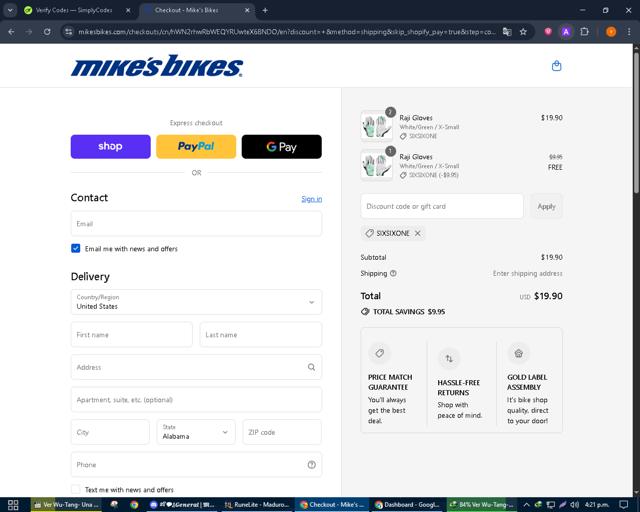Open the Chrome three-dot menu
The width and height of the screenshot is (640, 512).
click(x=629, y=31)
